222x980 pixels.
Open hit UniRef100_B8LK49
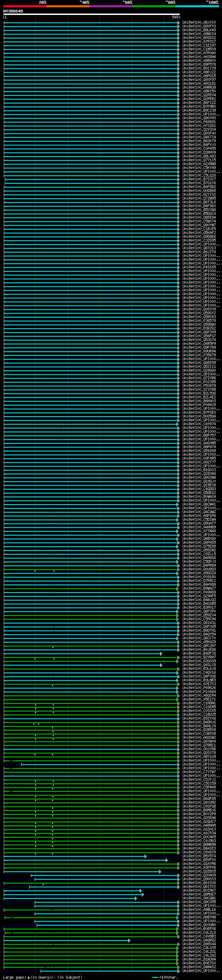coord(199,30)
